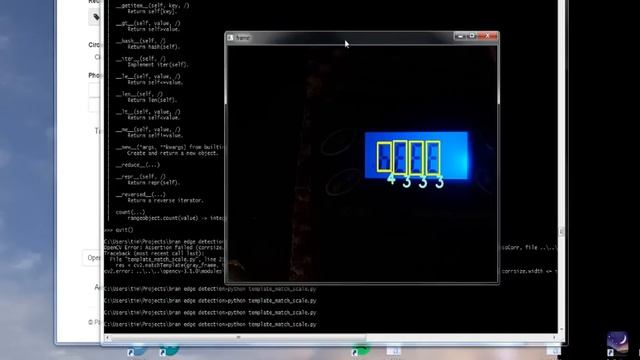
Task: Click the blue LCD display in frame window
Action: (416, 155)
